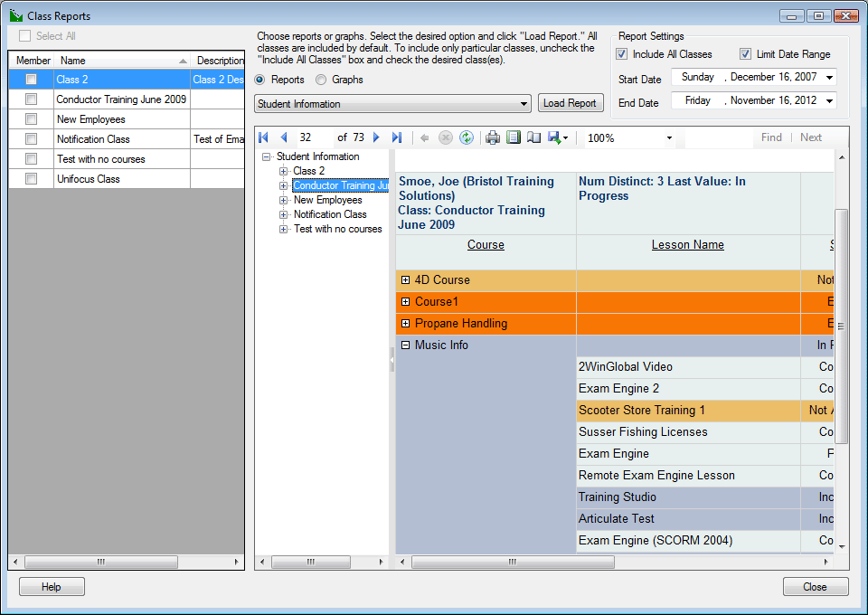
Task: Select Conductor Training tree item
Action: point(341,185)
